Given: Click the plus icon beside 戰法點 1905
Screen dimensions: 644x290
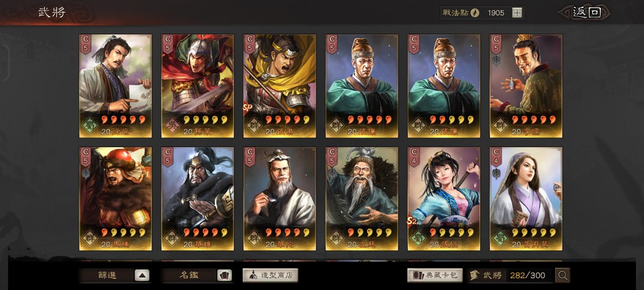Looking at the screenshot, I should coord(517,13).
